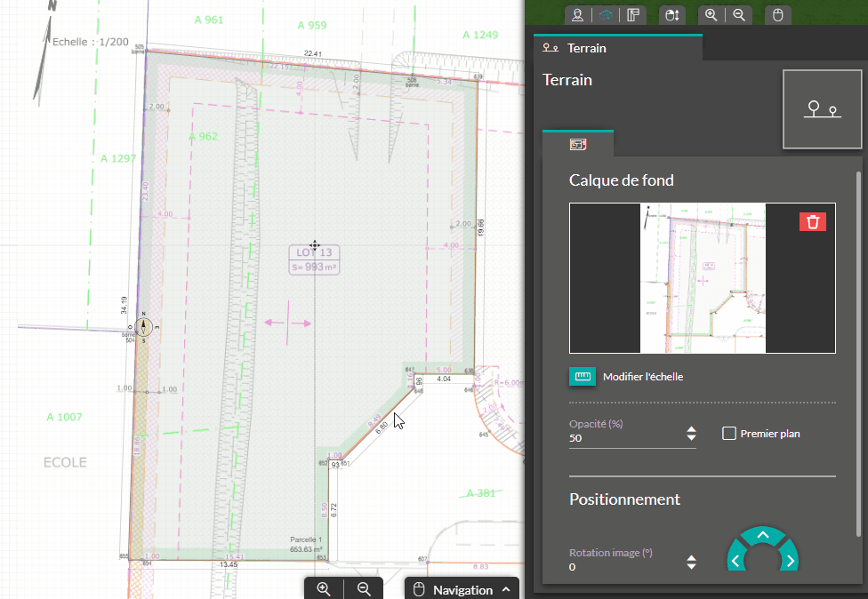Zoom in on the 3D view toolbar
This screenshot has height=599, width=868.
pos(711,14)
